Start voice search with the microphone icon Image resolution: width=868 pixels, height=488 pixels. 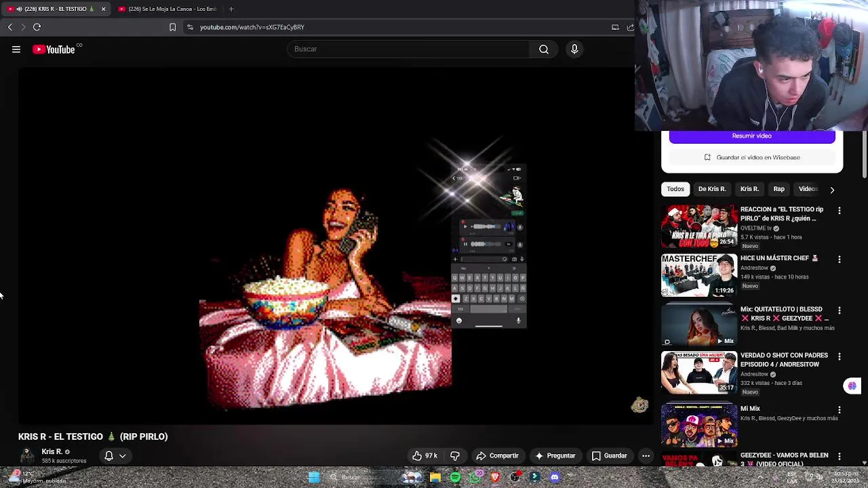[x=574, y=49]
